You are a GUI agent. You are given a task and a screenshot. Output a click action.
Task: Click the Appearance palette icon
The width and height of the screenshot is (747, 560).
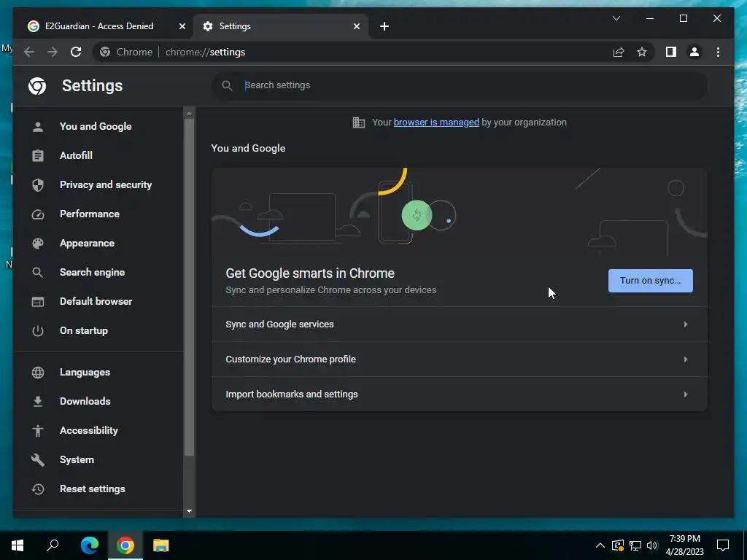click(38, 244)
